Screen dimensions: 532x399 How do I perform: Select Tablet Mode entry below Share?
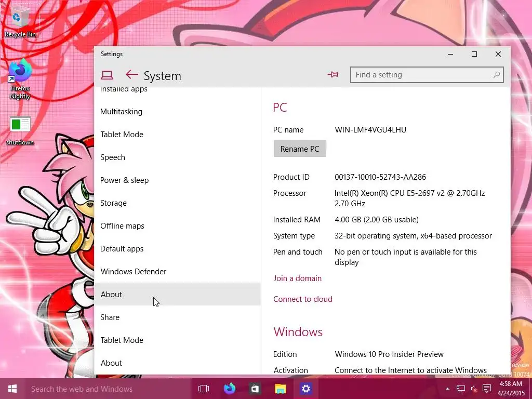point(178,340)
